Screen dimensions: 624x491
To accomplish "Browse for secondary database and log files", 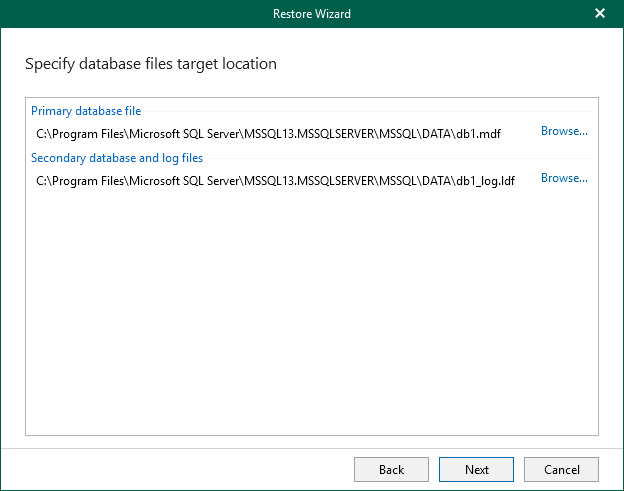I will 564,178.
